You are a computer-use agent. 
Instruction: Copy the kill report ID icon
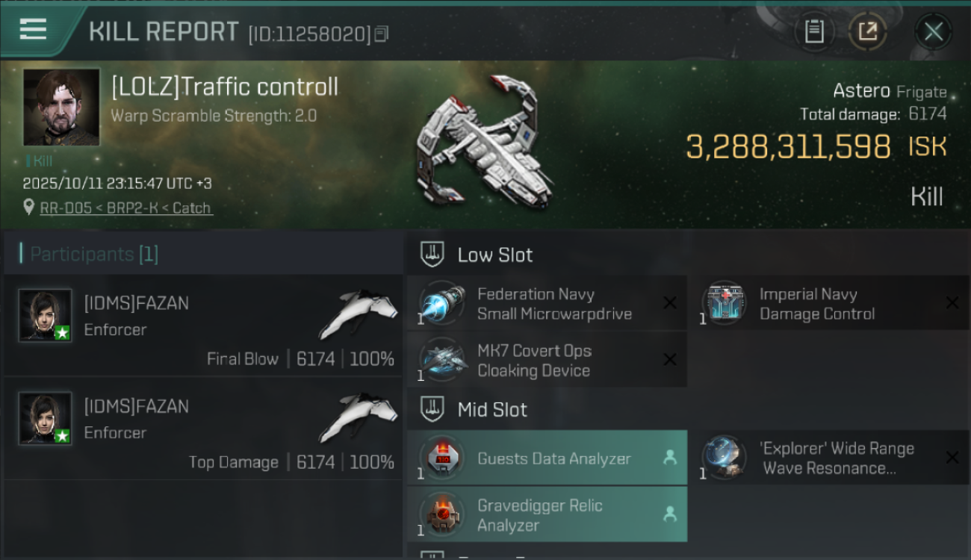click(382, 34)
